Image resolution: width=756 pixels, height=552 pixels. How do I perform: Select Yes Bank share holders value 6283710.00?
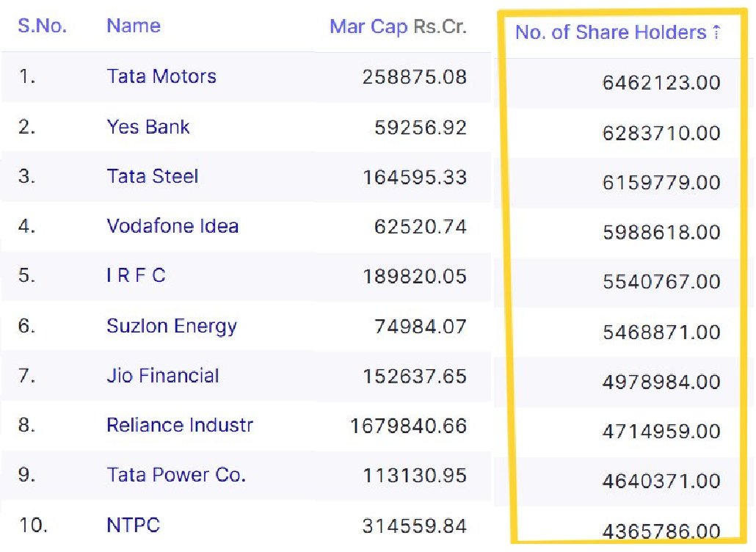click(x=661, y=133)
